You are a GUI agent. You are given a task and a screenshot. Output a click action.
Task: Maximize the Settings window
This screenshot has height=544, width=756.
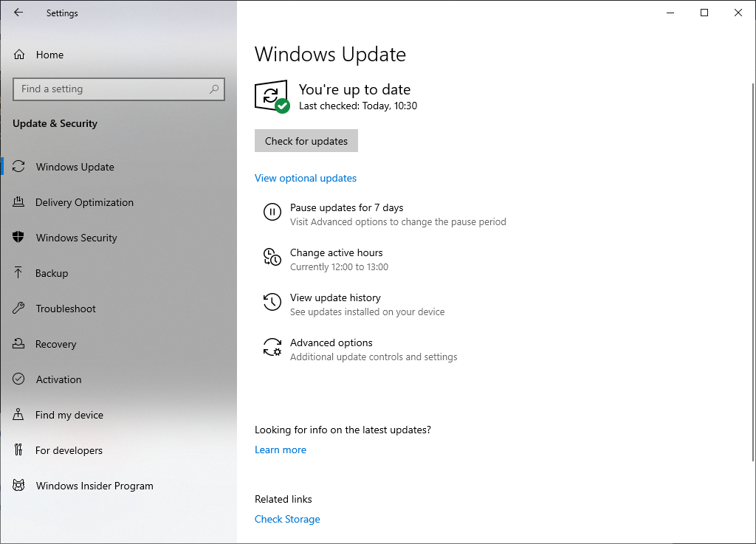(704, 13)
